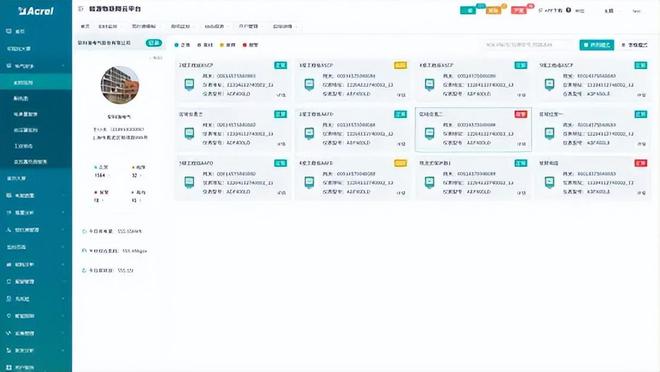This screenshot has width=660, height=372.
Task: Select the yellow-dot status filter option
Action: coord(228,45)
